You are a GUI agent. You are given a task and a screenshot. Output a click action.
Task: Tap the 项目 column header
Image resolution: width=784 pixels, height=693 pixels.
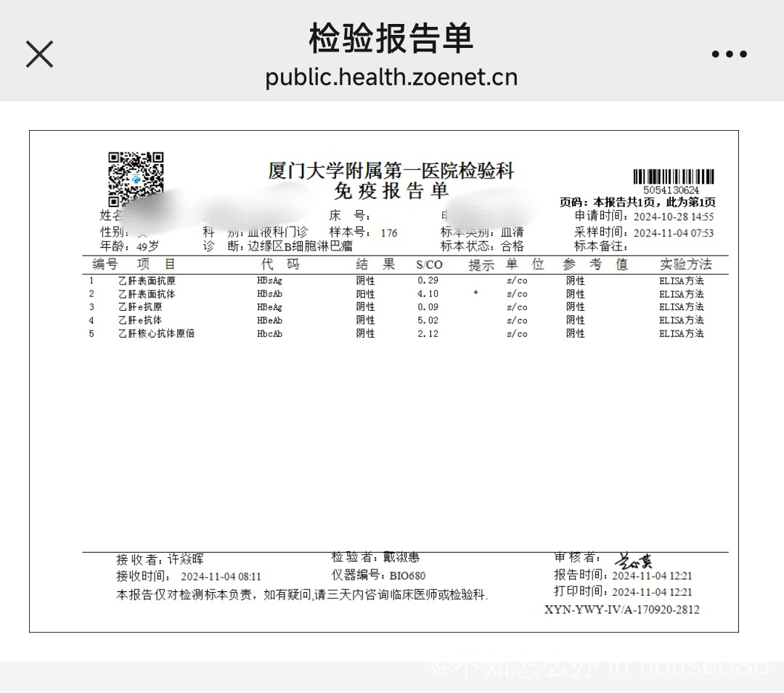click(x=156, y=264)
